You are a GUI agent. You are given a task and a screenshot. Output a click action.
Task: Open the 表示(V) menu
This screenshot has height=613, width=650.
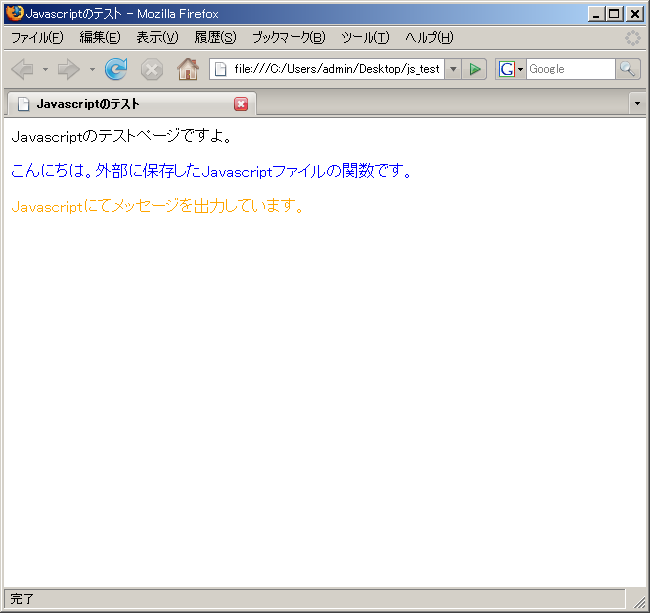(158, 38)
